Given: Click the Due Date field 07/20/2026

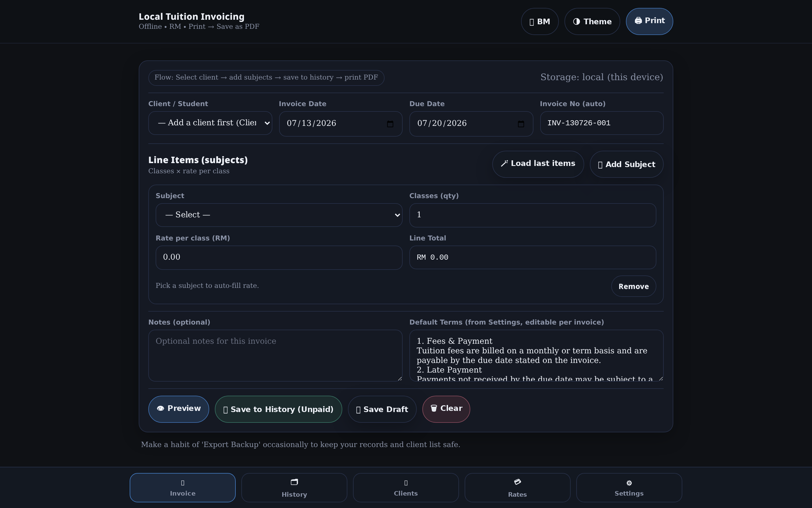Looking at the screenshot, I should point(471,124).
